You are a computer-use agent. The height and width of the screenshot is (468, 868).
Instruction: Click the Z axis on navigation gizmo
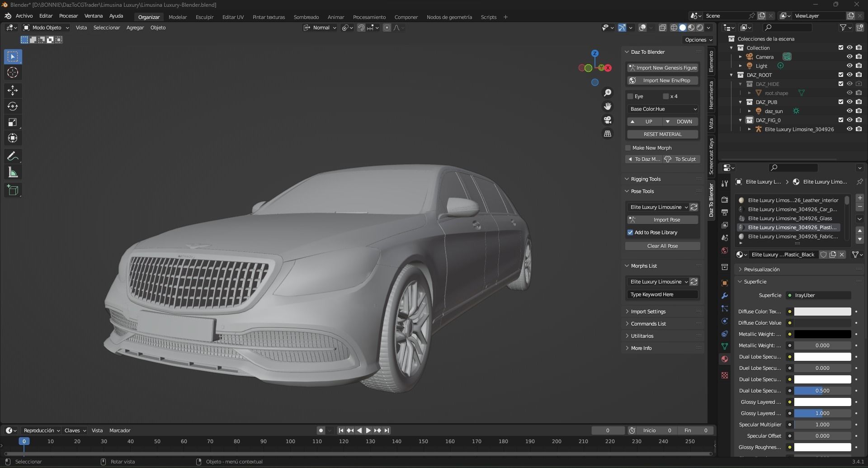click(x=595, y=53)
